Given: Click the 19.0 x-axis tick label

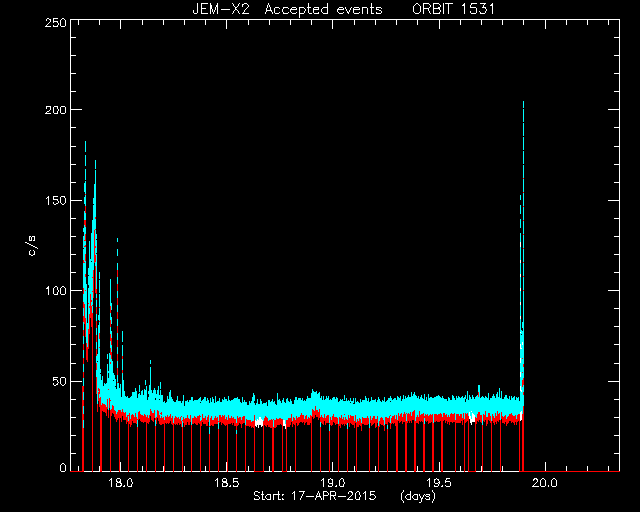Looking at the screenshot, I should [333, 483].
